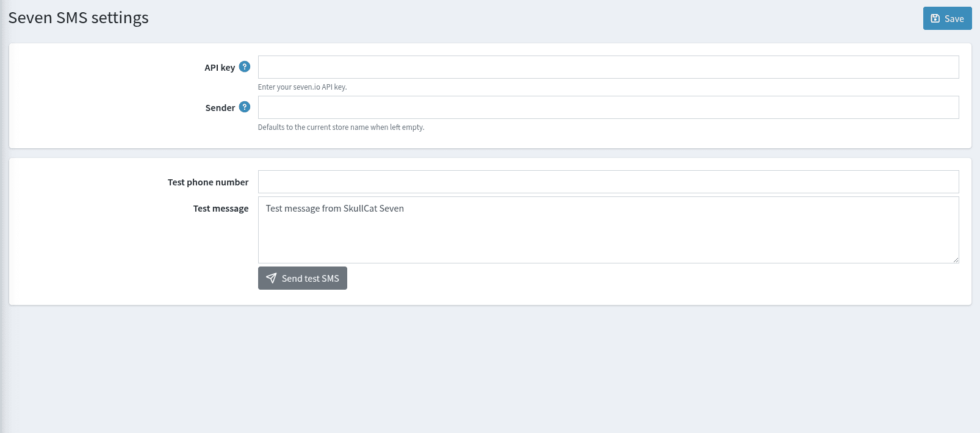Click the 'Seven SMS settings' heading

pos(79,18)
